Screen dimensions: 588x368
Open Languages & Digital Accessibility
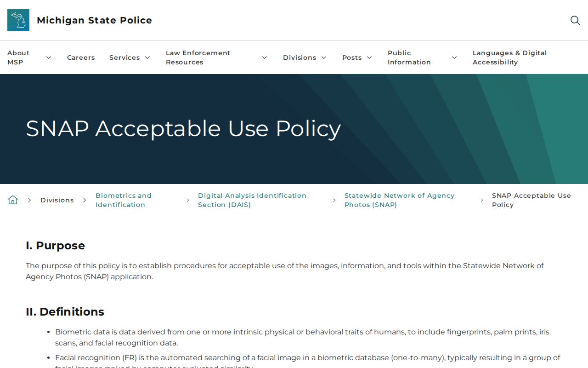click(x=510, y=57)
